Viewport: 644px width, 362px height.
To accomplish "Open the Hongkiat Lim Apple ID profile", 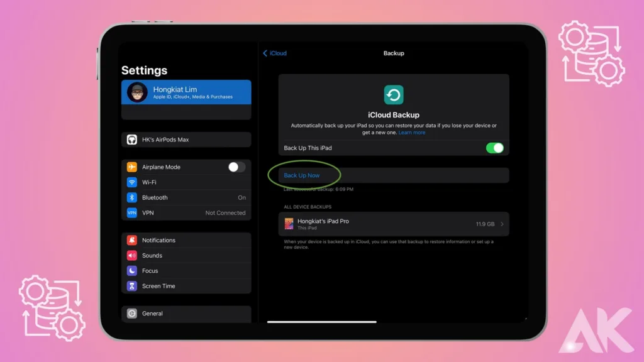I will [186, 92].
